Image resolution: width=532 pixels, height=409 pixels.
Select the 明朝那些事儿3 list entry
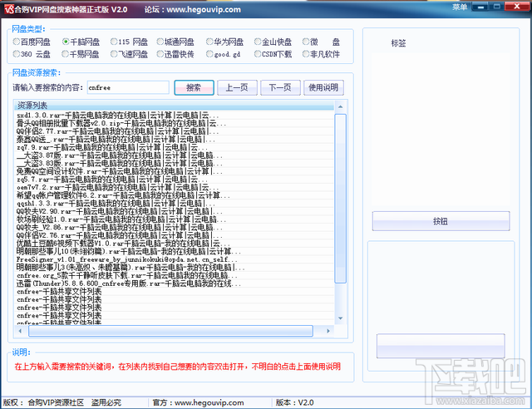click(x=174, y=268)
